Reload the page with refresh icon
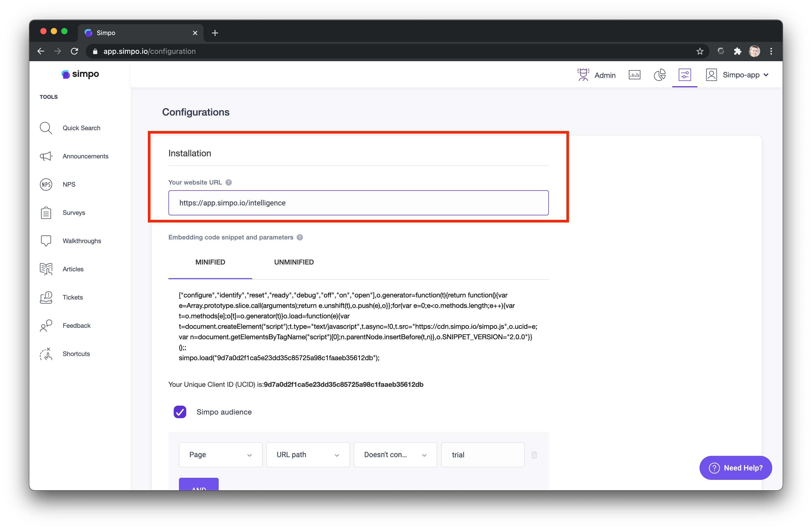The height and width of the screenshot is (529, 812). tap(74, 51)
